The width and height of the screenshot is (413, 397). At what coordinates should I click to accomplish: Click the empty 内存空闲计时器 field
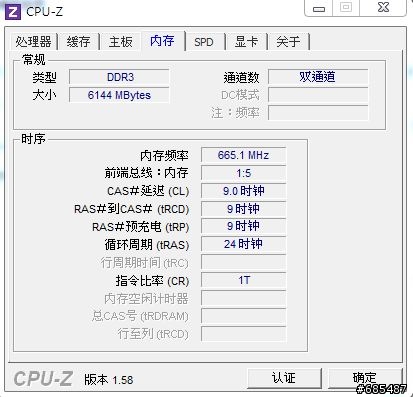pyautogui.click(x=243, y=298)
